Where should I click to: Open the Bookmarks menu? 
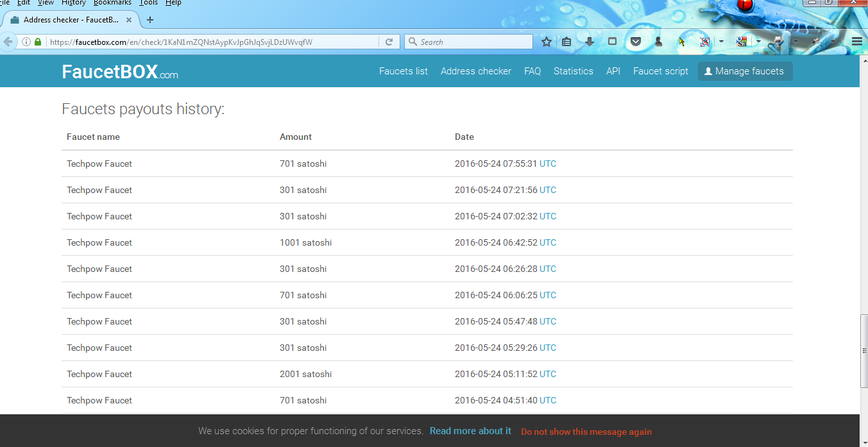coord(112,3)
